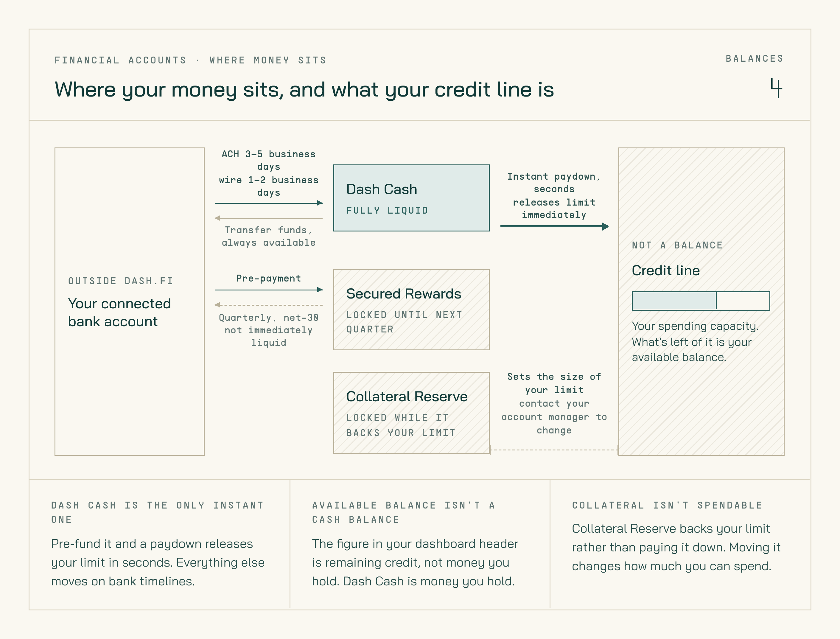
Task: Click 'contact your account manager to change'
Action: point(554,417)
